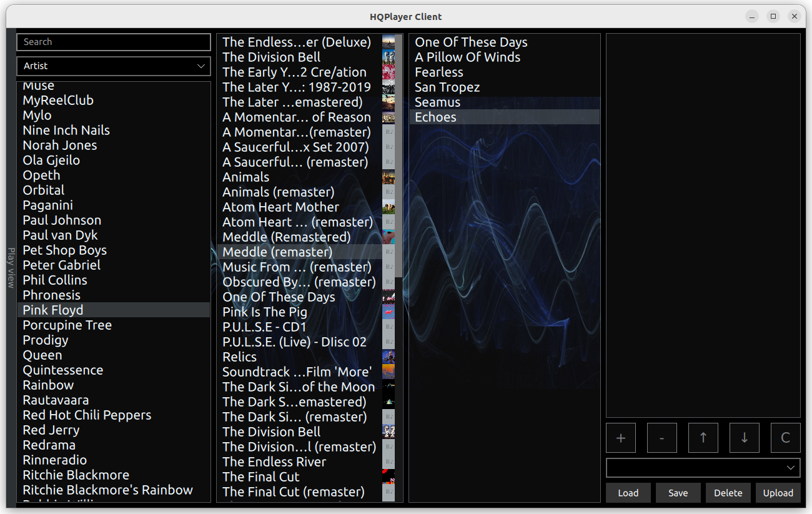
Task: Expand the playlist name combo box
Action: coord(703,468)
